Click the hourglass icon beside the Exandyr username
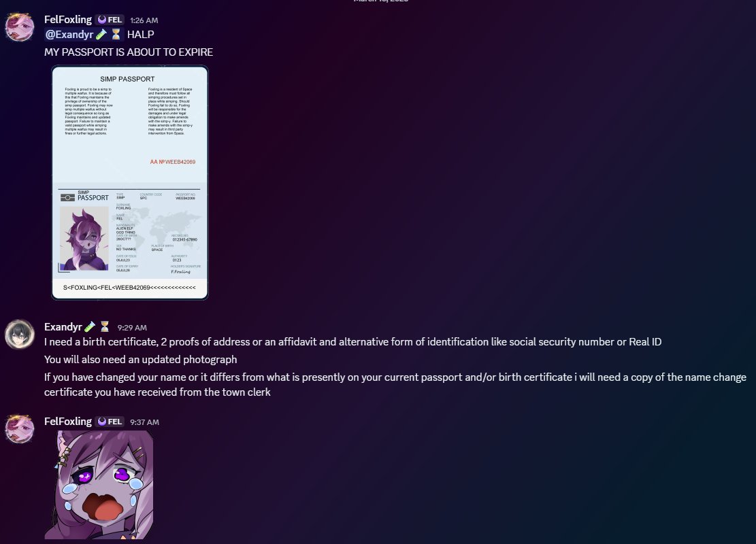The width and height of the screenshot is (756, 544). pos(105,326)
